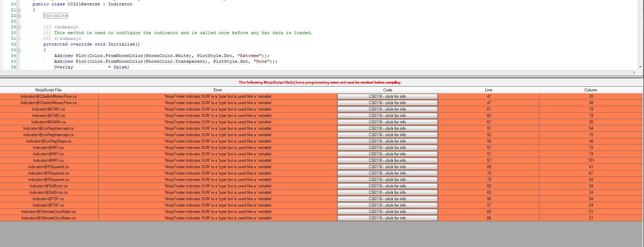
Task: Click the Code column header
Action: [x=387, y=90]
